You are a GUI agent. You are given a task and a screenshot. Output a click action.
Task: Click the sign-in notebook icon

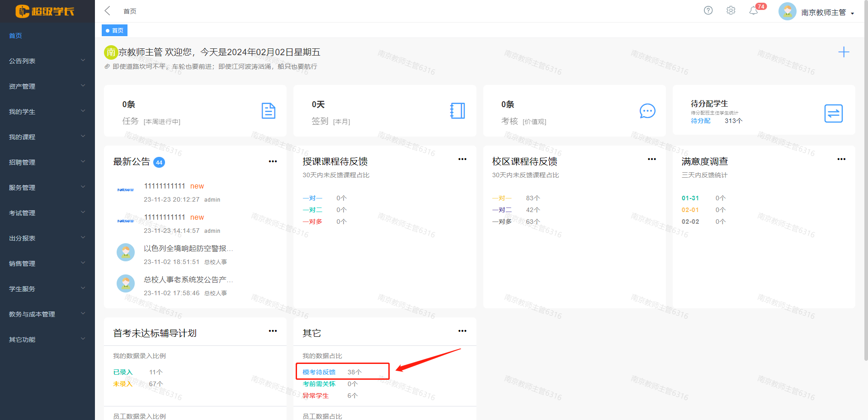(458, 111)
